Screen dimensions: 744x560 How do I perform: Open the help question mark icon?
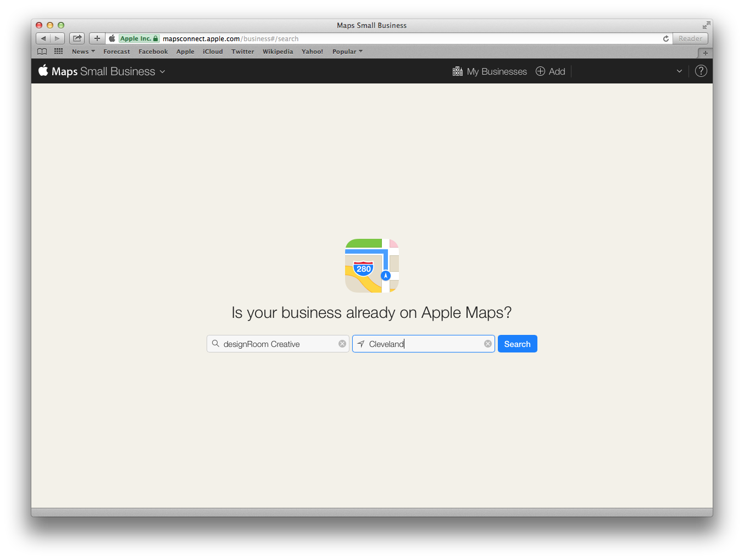click(x=701, y=71)
